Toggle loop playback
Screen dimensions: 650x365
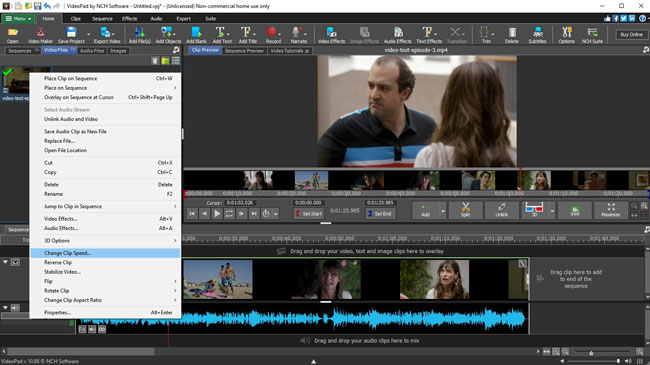229,214
